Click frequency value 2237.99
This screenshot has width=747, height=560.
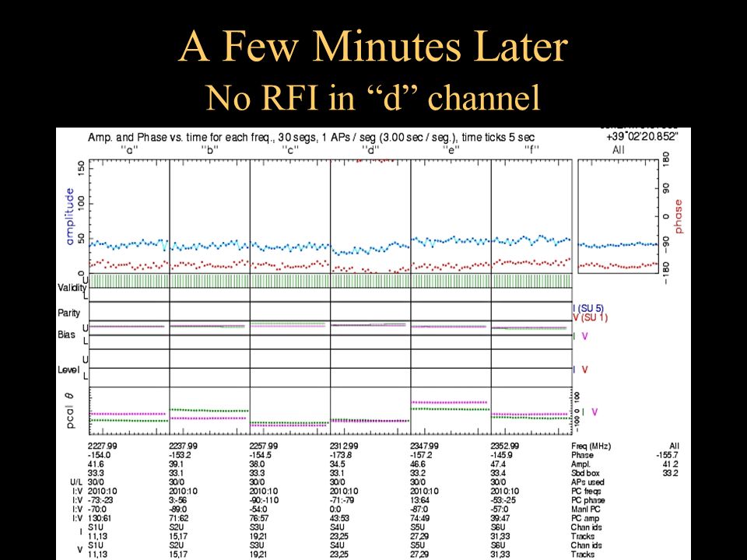(184, 446)
